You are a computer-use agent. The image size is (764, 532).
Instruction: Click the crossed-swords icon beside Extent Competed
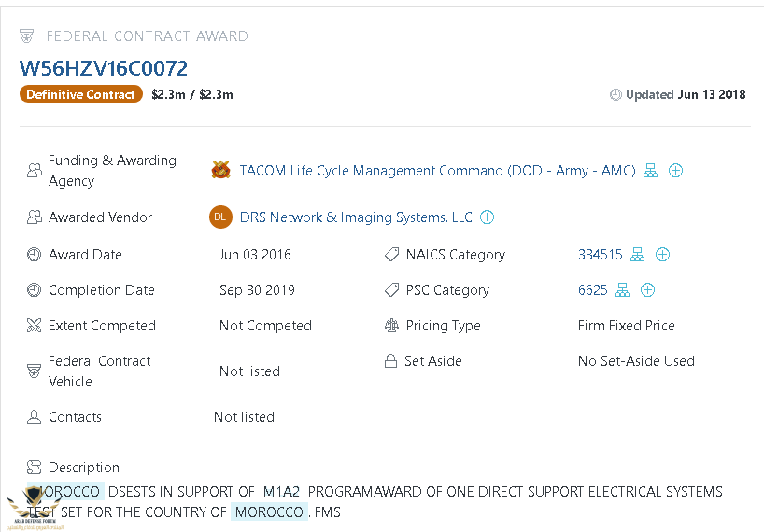(x=34, y=325)
